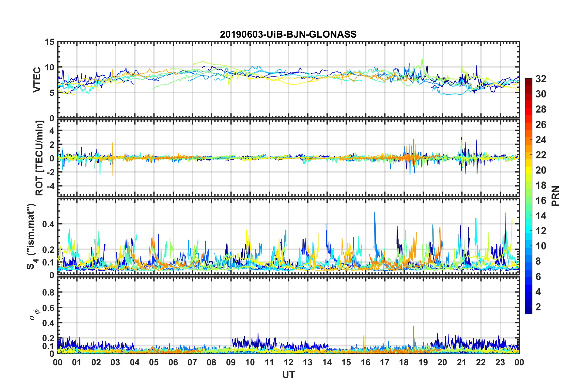
Task: Click the PRN colorbar color scale
Action: [529, 196]
